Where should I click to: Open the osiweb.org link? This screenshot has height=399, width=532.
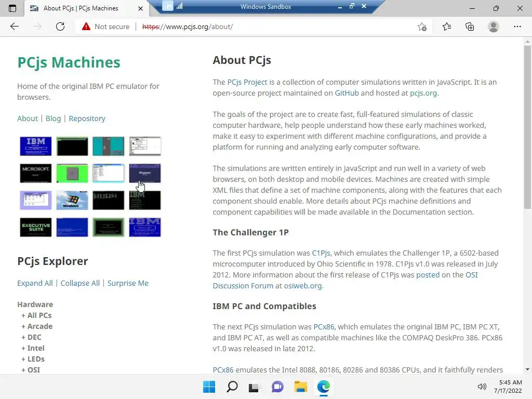click(303, 286)
